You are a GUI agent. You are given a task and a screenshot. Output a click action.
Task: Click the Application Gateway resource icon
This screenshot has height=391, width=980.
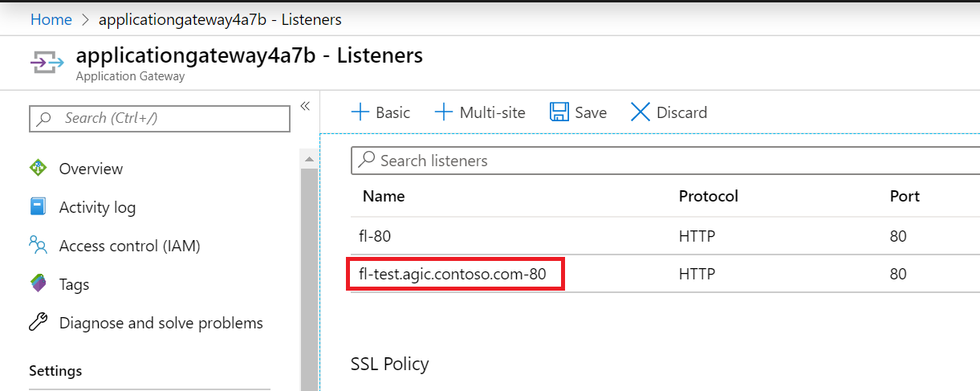(48, 63)
